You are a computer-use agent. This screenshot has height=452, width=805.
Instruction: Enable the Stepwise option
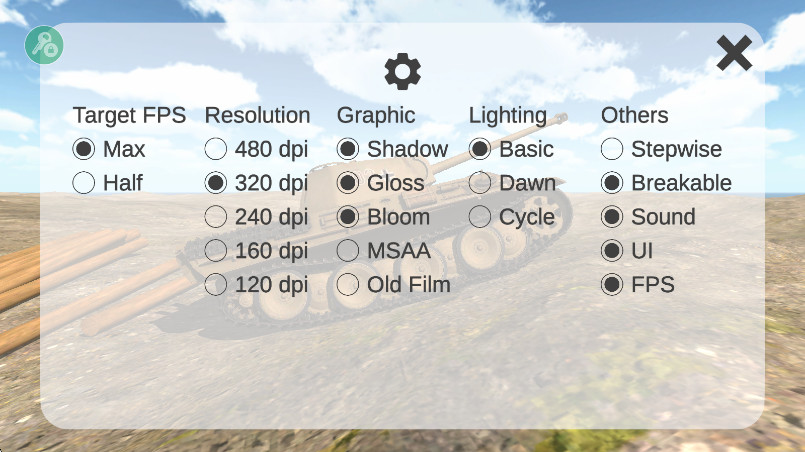tap(612, 150)
